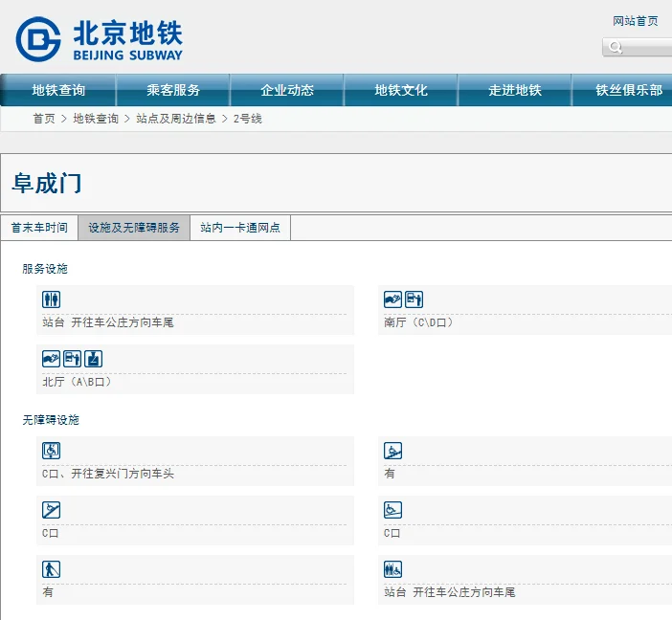The image size is (672, 620).
Task: Click the 服务设施 section heading
Action: (x=45, y=269)
